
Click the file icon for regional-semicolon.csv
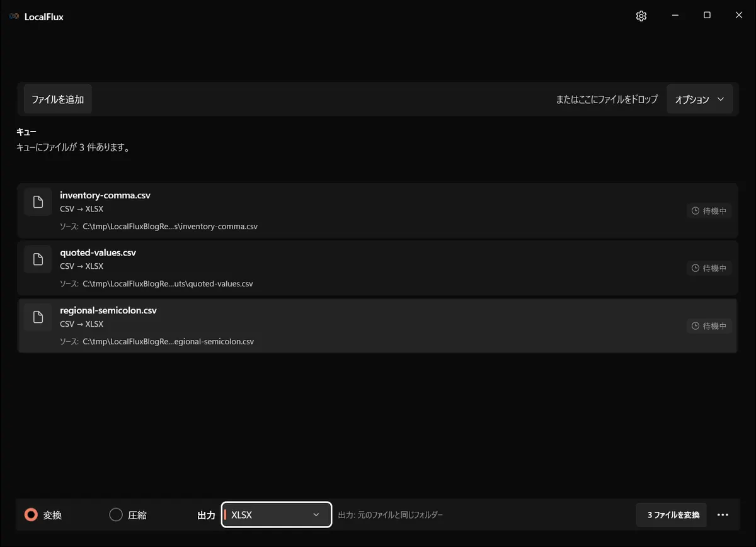point(38,317)
